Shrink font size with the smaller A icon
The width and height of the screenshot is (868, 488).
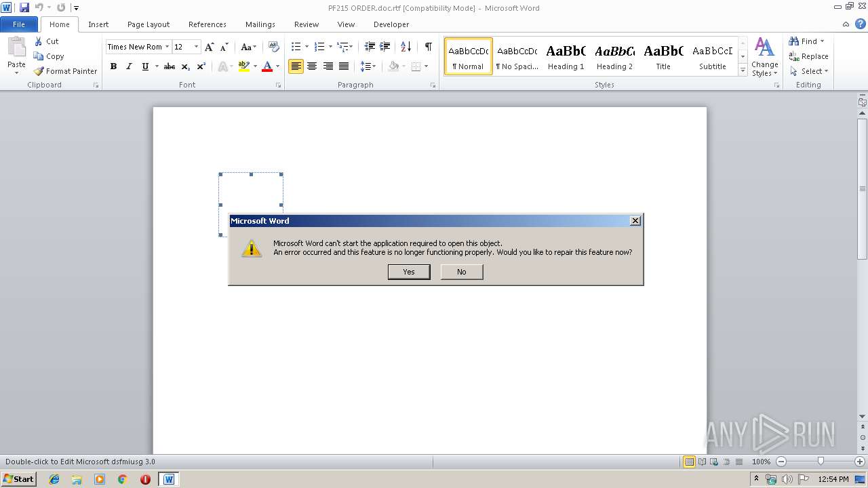(x=224, y=47)
